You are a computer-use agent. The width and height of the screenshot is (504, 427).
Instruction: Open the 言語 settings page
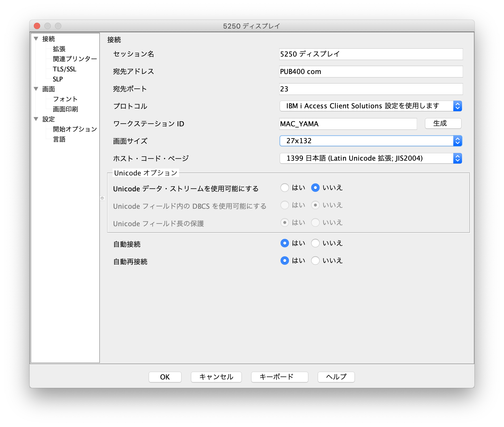[x=59, y=139]
